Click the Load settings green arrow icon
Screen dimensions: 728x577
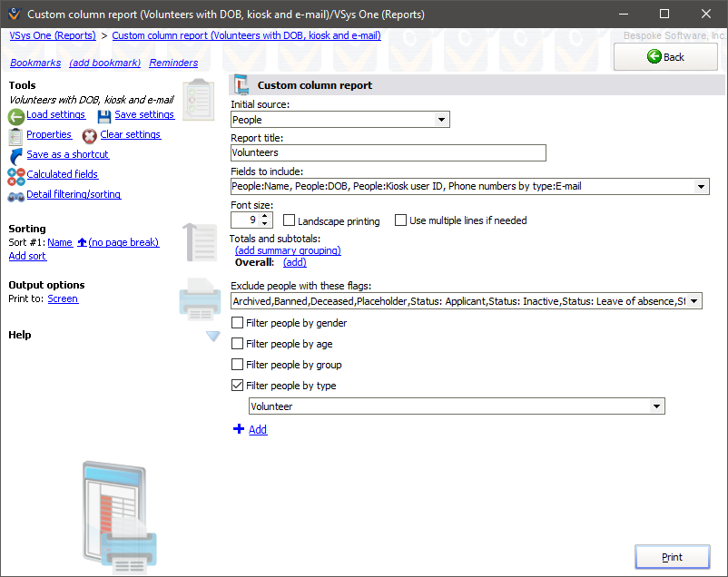click(x=16, y=114)
